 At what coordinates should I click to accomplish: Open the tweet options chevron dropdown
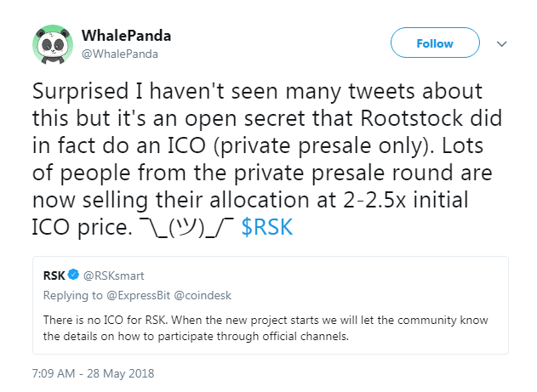click(x=502, y=43)
